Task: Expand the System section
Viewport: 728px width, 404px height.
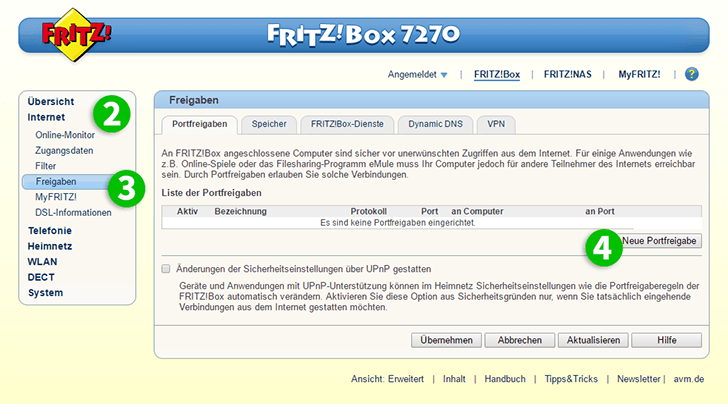Action: click(46, 293)
